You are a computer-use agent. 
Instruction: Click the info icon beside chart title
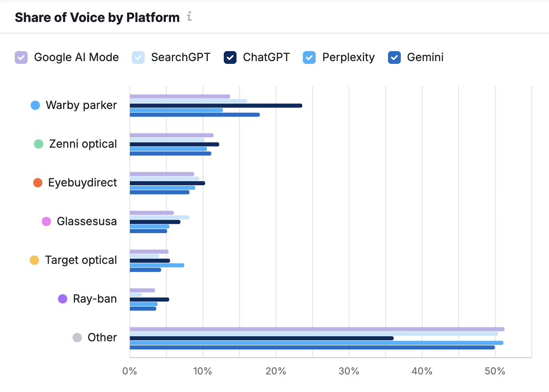(189, 16)
